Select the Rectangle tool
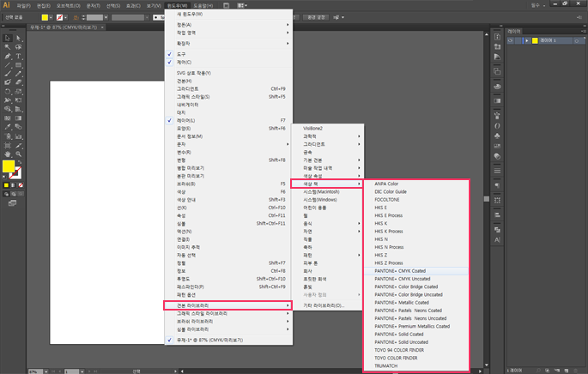 coord(18,65)
